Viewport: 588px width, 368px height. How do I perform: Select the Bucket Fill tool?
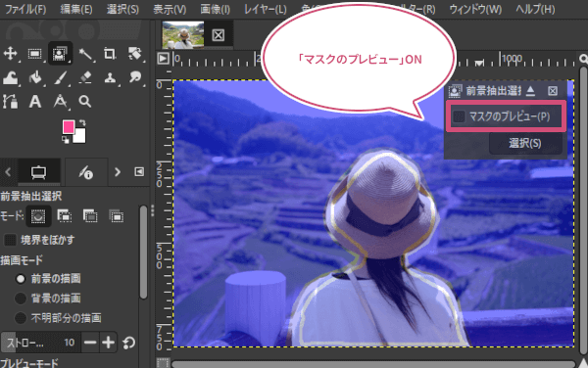(35, 78)
